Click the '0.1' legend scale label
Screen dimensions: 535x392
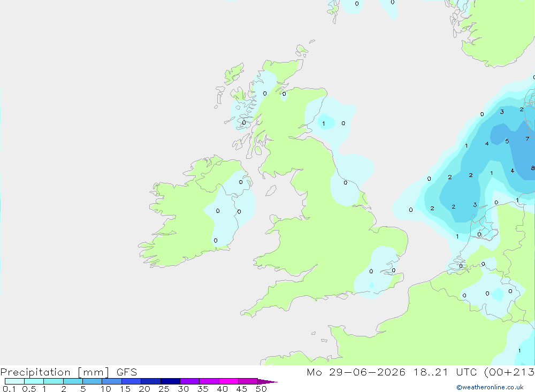pyautogui.click(x=9, y=389)
